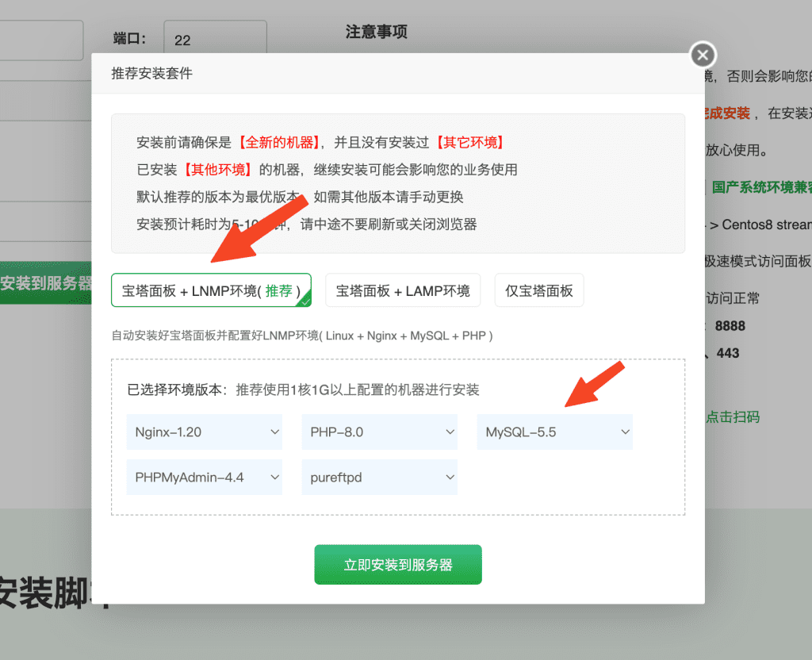
Task: Click the 注意事项 heading
Action: click(x=377, y=32)
